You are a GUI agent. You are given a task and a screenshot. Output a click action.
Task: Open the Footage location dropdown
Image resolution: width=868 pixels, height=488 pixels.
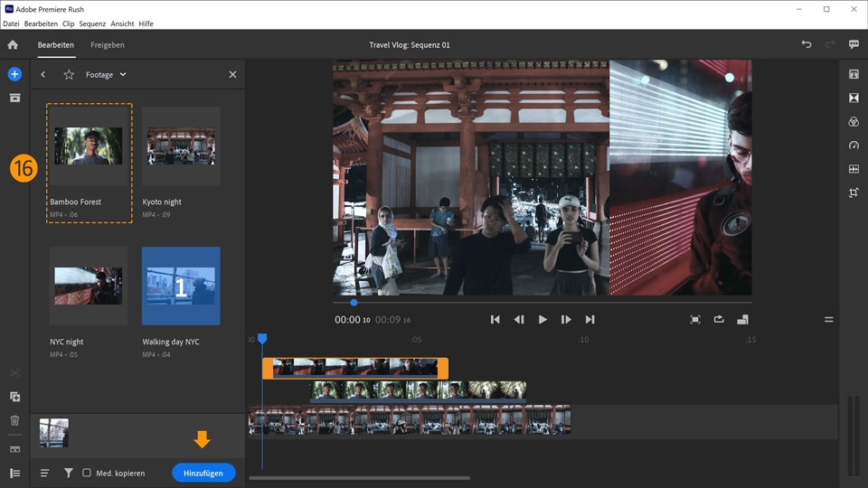pyautogui.click(x=106, y=75)
